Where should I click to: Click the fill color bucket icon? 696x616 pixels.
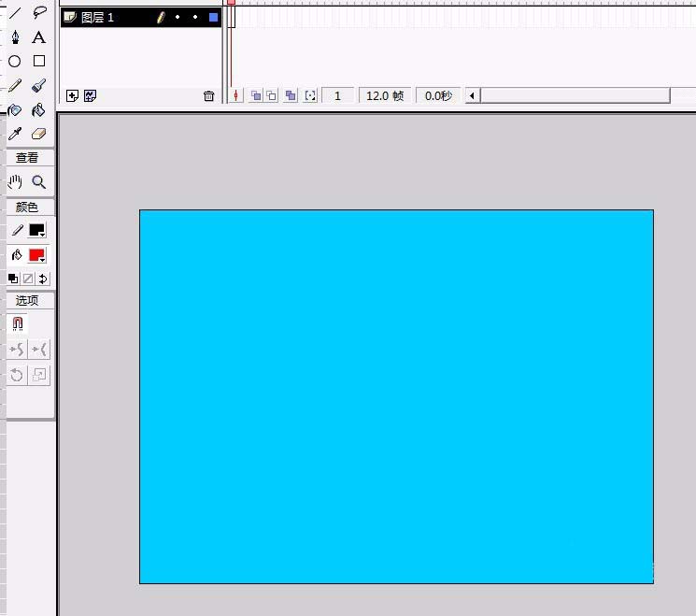pyautogui.click(x=18, y=255)
